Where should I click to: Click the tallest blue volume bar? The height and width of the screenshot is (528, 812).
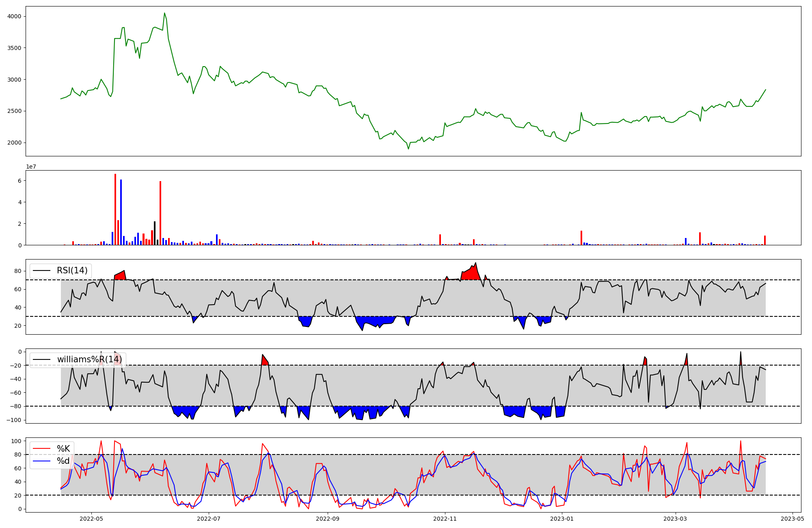point(121,212)
